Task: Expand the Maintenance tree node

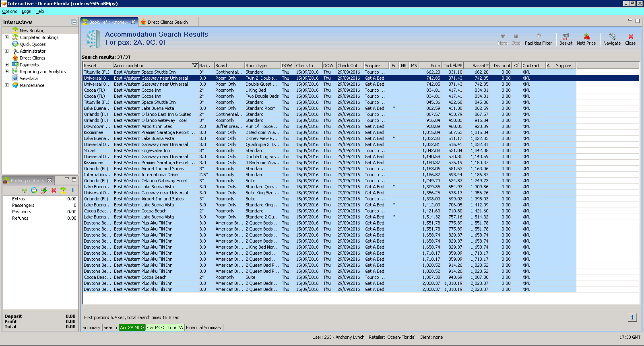Action: [x=6, y=85]
